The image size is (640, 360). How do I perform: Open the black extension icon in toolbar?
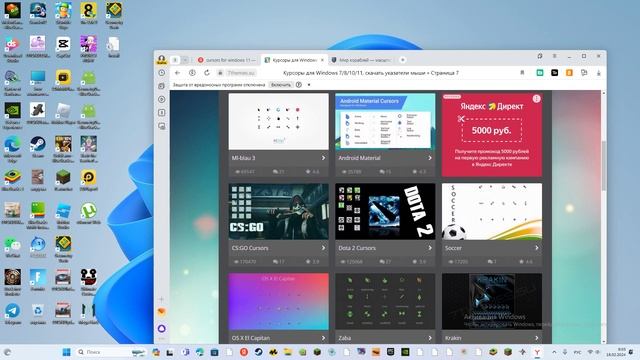(x=554, y=73)
